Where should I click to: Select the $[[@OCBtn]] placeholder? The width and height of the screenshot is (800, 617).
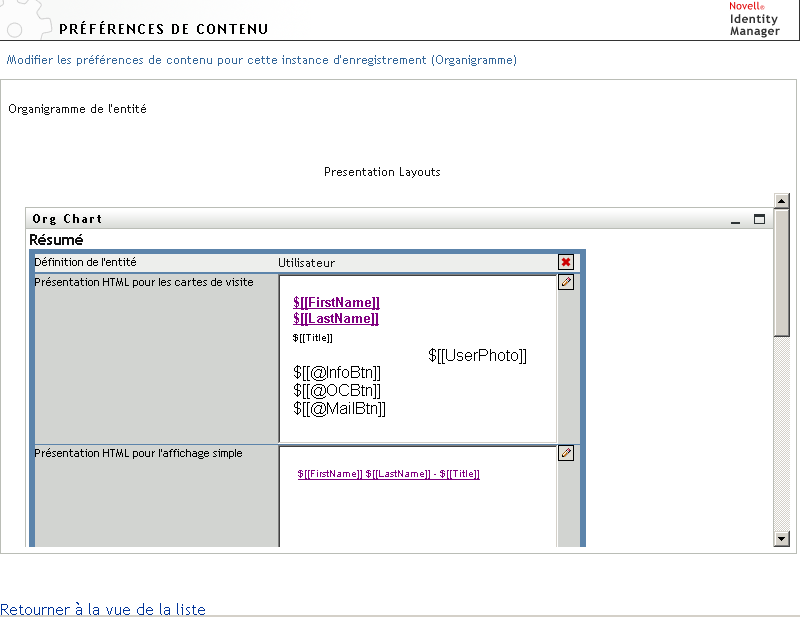(337, 391)
